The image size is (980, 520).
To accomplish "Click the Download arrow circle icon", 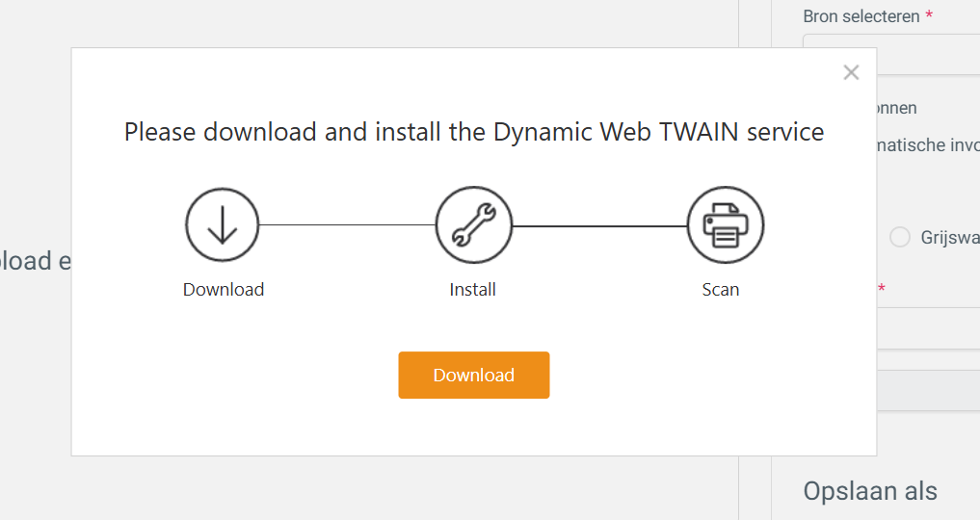I will pos(222,224).
